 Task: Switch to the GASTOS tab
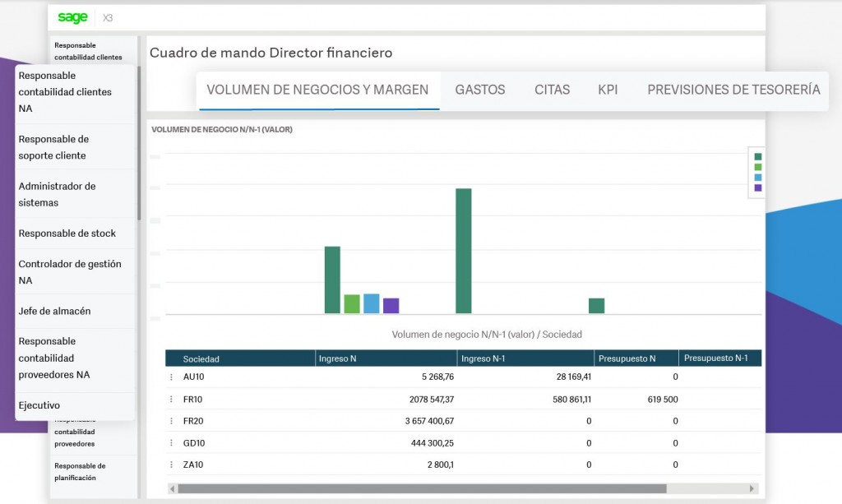point(479,90)
